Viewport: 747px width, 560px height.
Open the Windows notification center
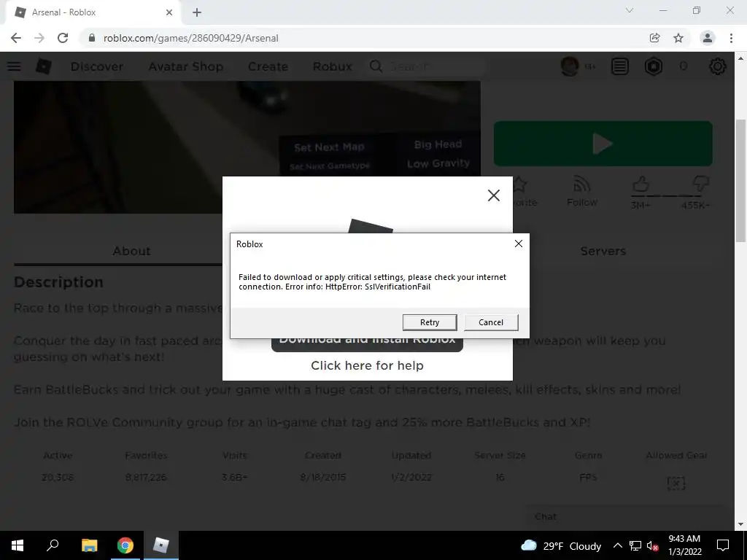pos(723,545)
